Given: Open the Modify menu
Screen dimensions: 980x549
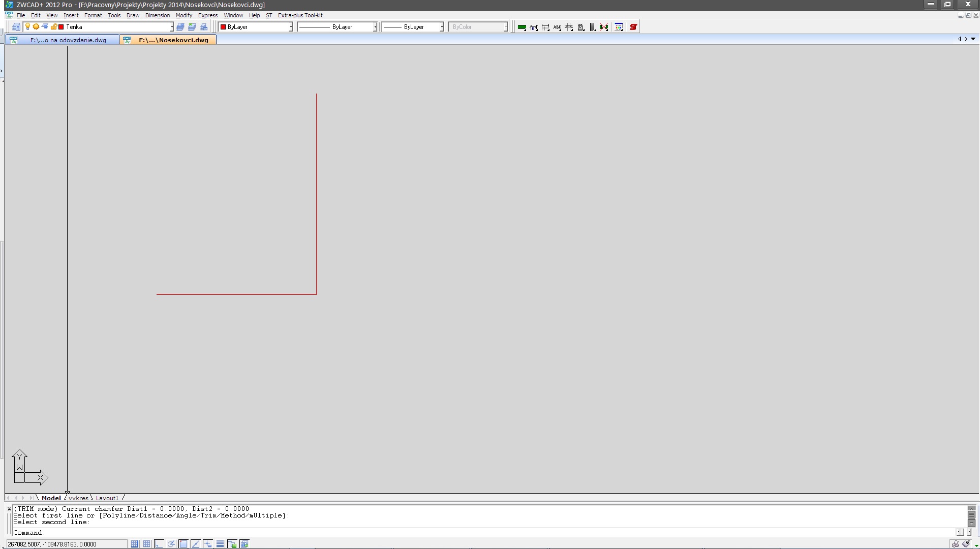Looking at the screenshot, I should (x=184, y=15).
